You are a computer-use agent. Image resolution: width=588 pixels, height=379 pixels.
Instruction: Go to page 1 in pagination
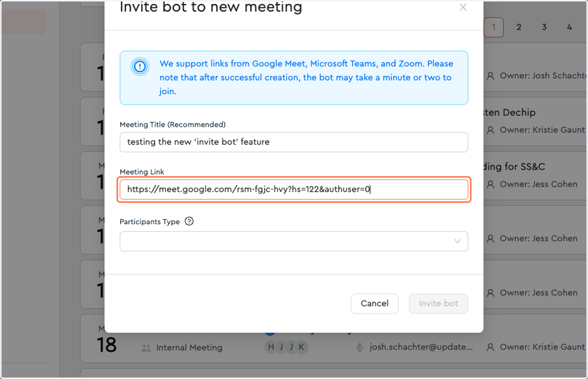pyautogui.click(x=493, y=27)
